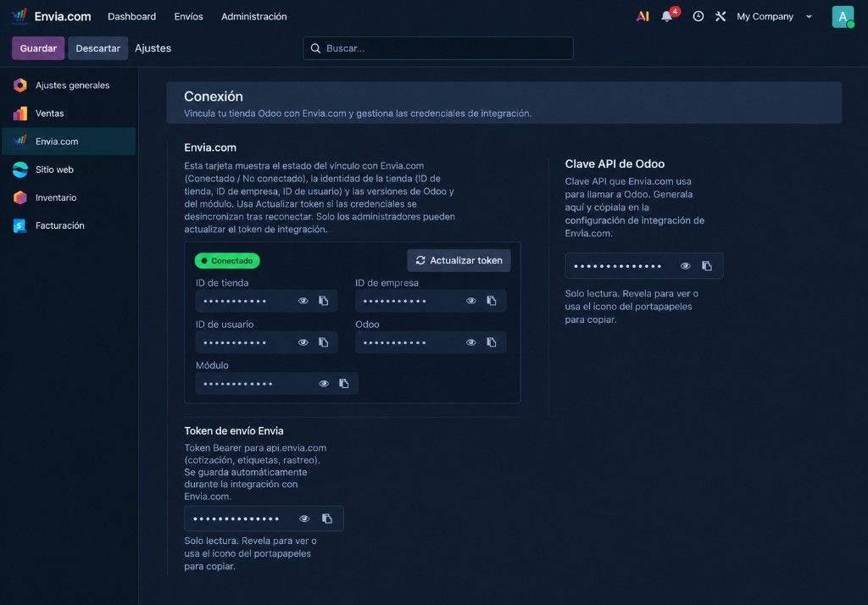Open the AI assistant icon
868x605 pixels.
point(643,17)
